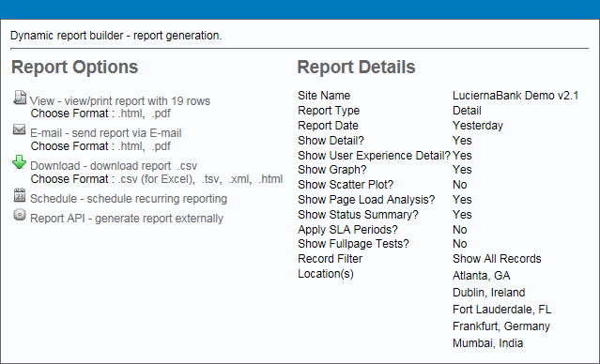This screenshot has height=364, width=600.
Task: Choose .pdf format under E-mail
Action: (x=162, y=146)
